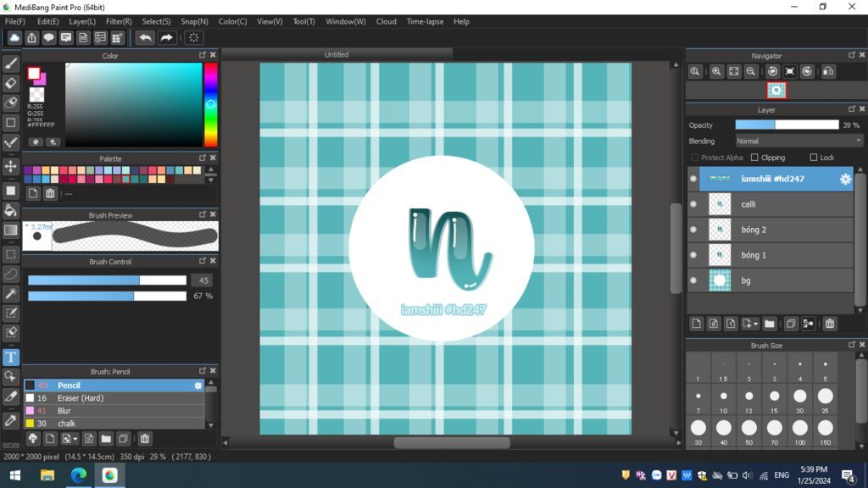The height and width of the screenshot is (488, 868).
Task: Delete layer using trash icon in Layer panel
Action: 829,324
